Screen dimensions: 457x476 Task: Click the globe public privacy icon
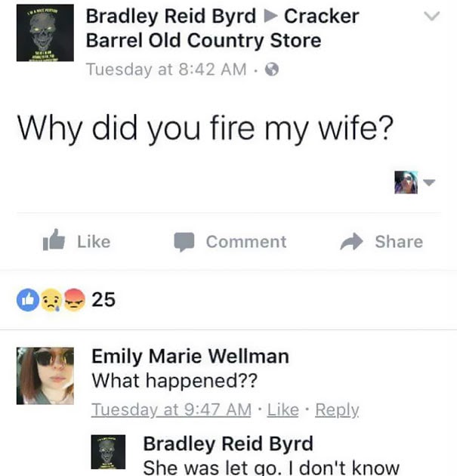[272, 70]
